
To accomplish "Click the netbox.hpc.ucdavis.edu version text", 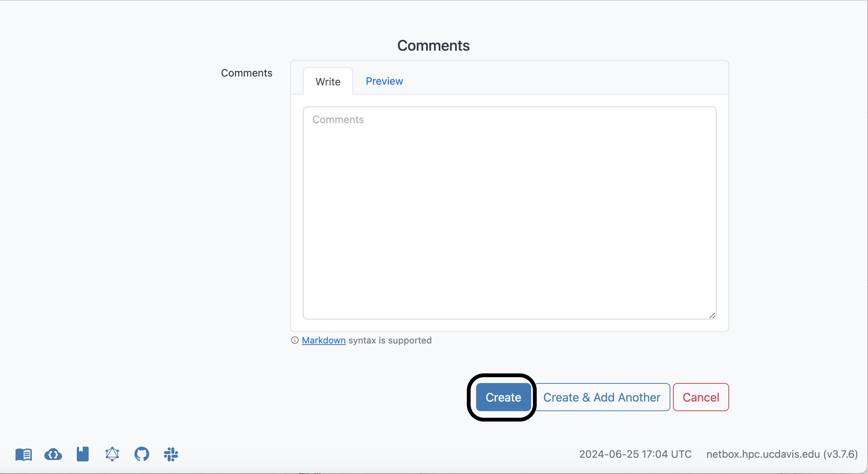I will click(782, 454).
